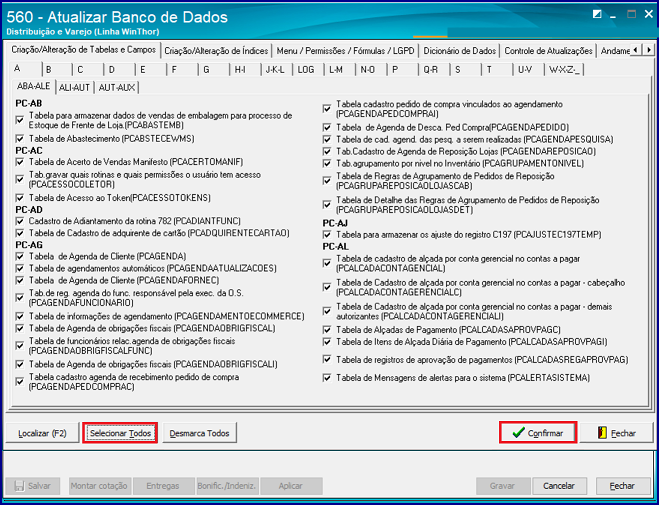Toggle the PCADIANTFUNC checkbox
This screenshot has width=659, height=505.
coord(19,221)
